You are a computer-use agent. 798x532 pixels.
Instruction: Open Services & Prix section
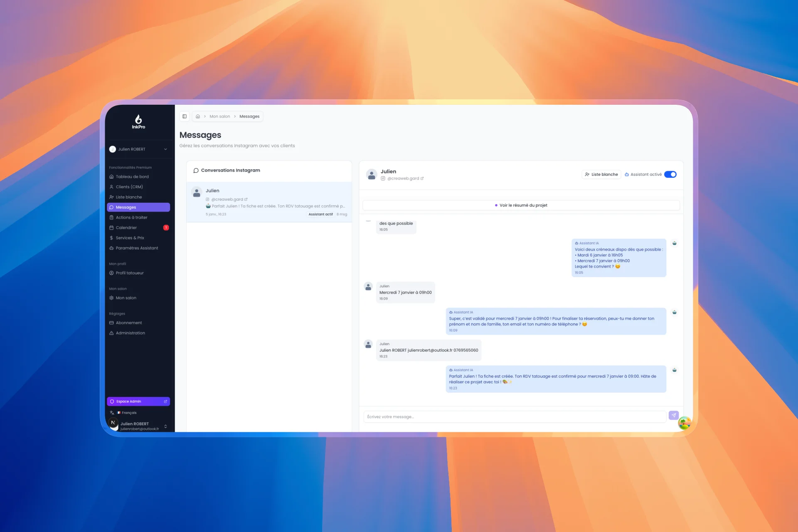pyautogui.click(x=130, y=238)
